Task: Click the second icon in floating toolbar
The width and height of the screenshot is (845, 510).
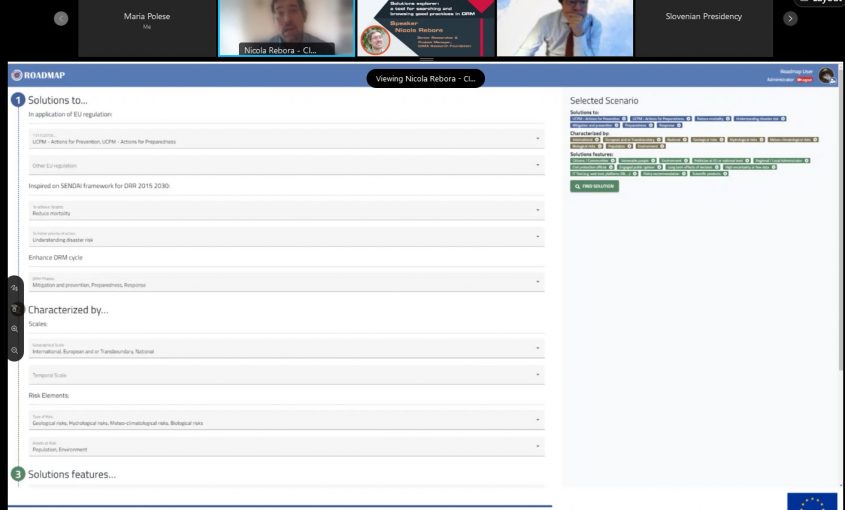Action: (15, 309)
